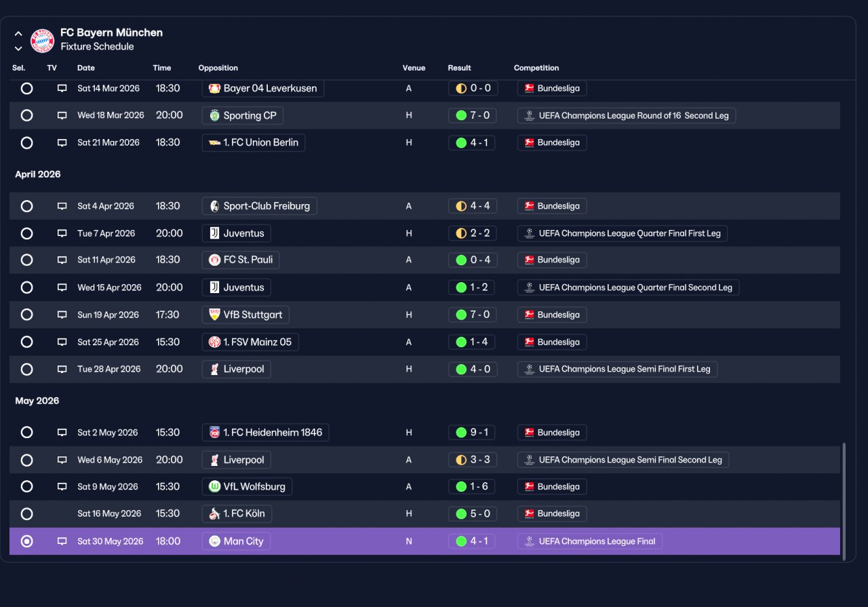868x607 pixels.
Task: Click the TV icon on the Sporting CP row
Action: [62, 115]
